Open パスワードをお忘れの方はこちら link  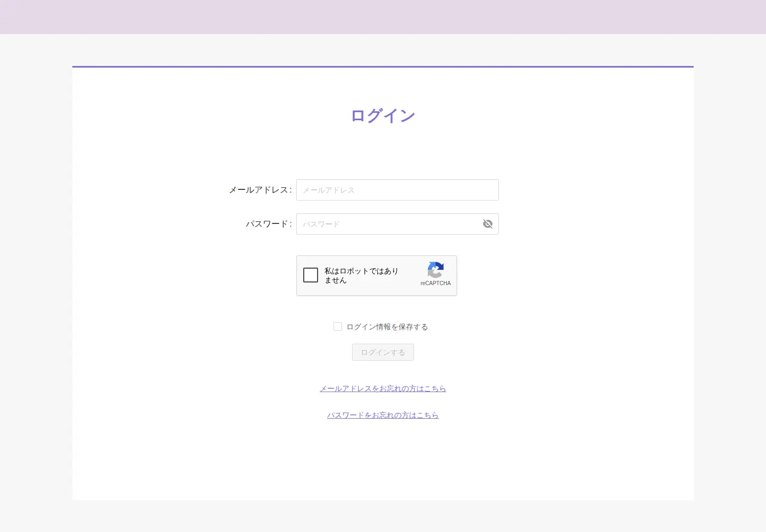pos(383,415)
